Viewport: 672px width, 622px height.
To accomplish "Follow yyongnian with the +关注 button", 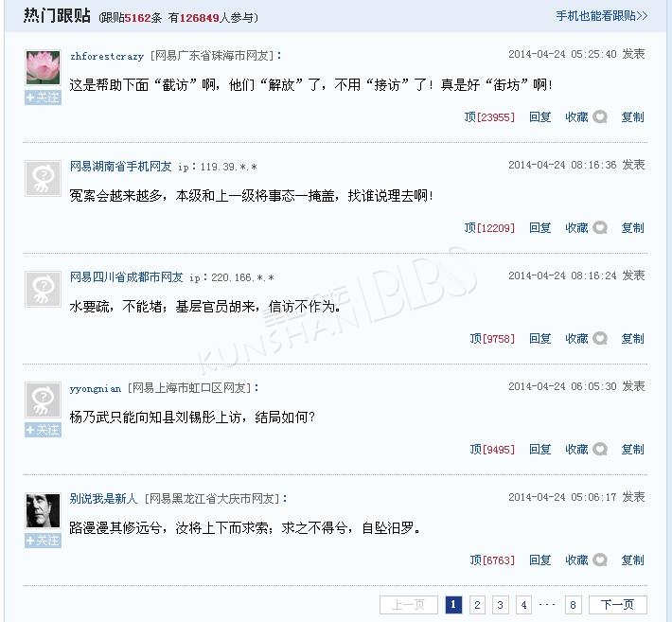I will (x=43, y=430).
